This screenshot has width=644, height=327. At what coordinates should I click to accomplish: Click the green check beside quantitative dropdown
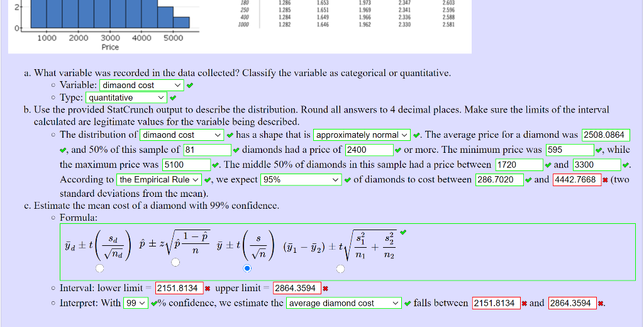click(173, 98)
